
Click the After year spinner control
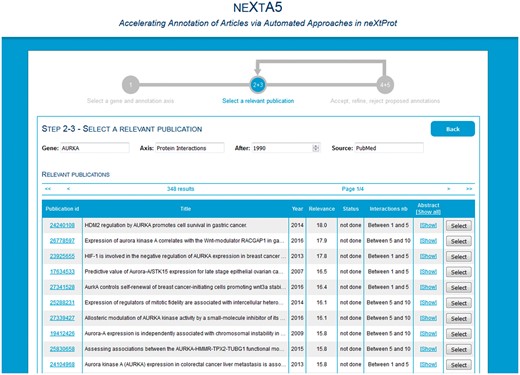click(x=315, y=148)
